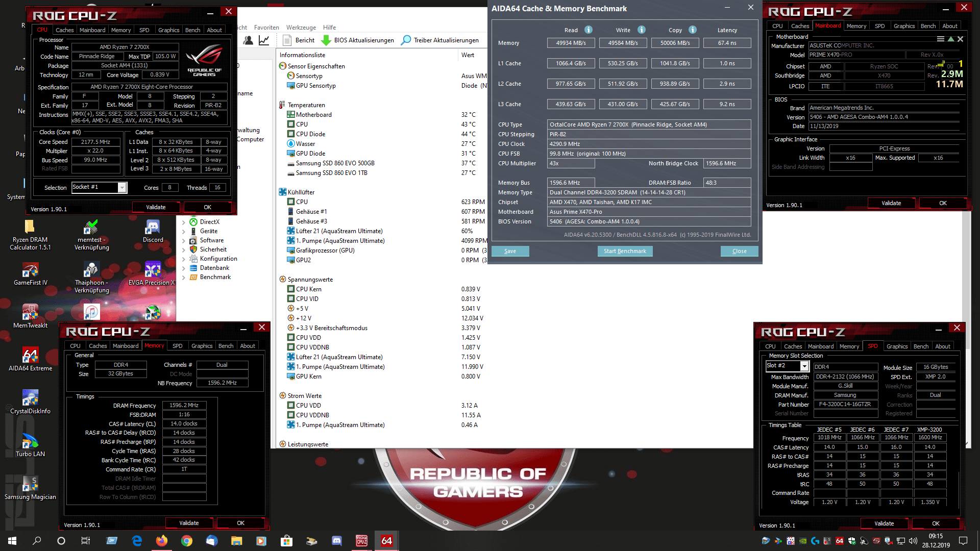Expand the Konfiguration tree node
980x551 pixels.
183,259
